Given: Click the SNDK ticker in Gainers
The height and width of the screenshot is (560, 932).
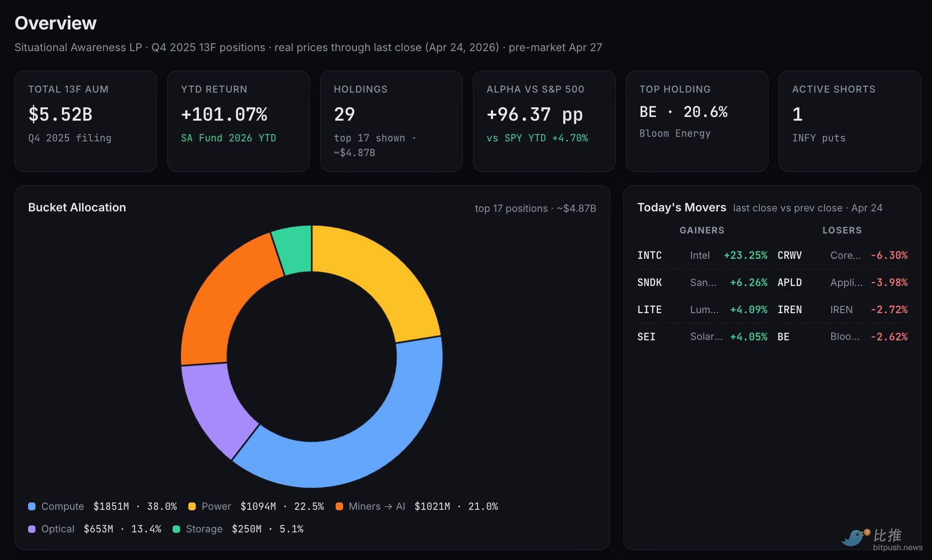Looking at the screenshot, I should point(650,283).
